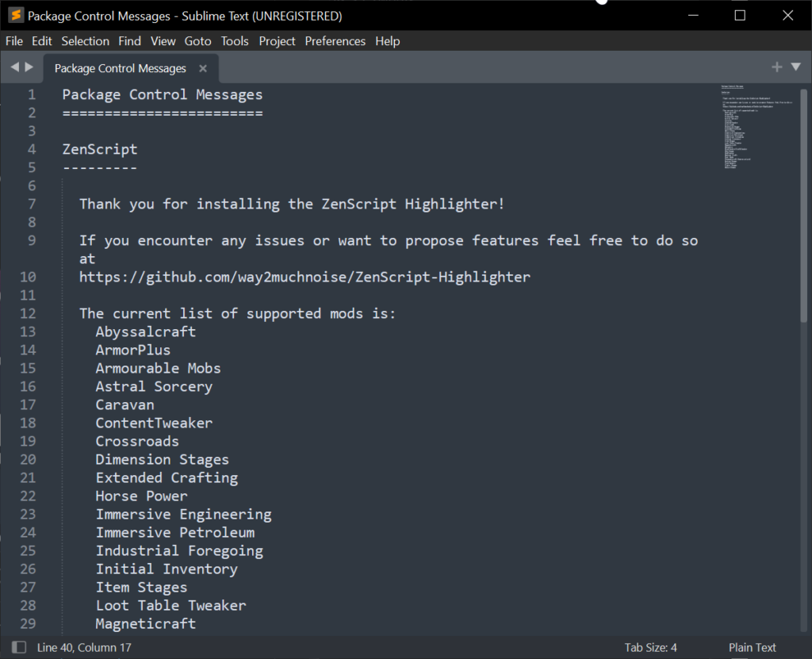
Task: Click the 'Abyssalcraft' line
Action: point(146,332)
